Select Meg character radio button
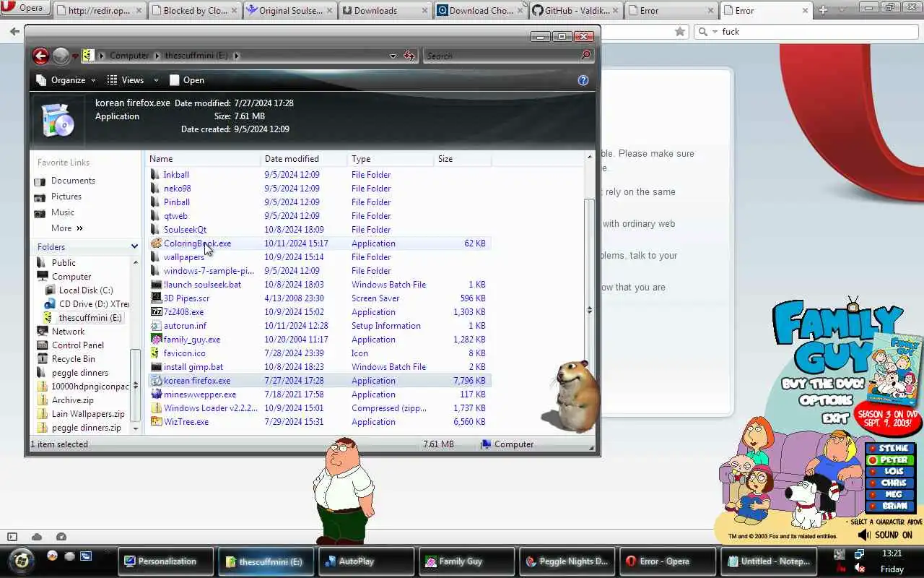 pyautogui.click(x=873, y=495)
